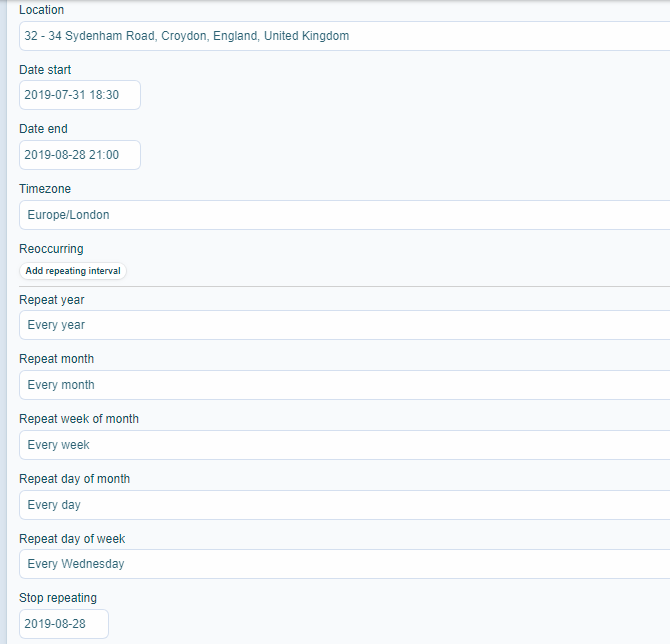Image resolution: width=670 pixels, height=644 pixels.
Task: Click the 'Repeat year' label text
Action: point(51,300)
